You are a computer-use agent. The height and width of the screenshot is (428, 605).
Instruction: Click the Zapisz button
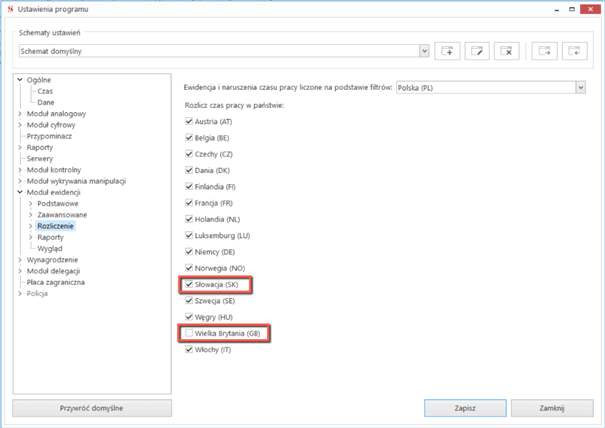click(x=464, y=408)
